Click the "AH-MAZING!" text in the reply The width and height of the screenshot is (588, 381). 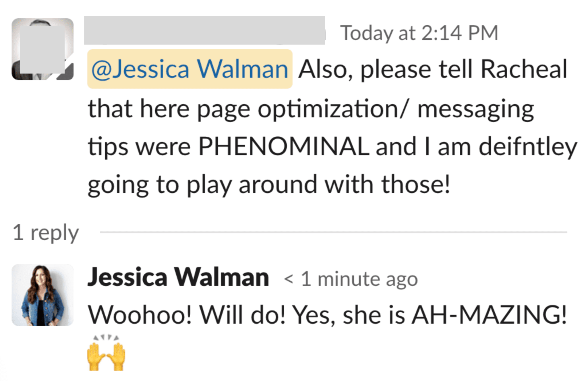pyautogui.click(x=489, y=315)
